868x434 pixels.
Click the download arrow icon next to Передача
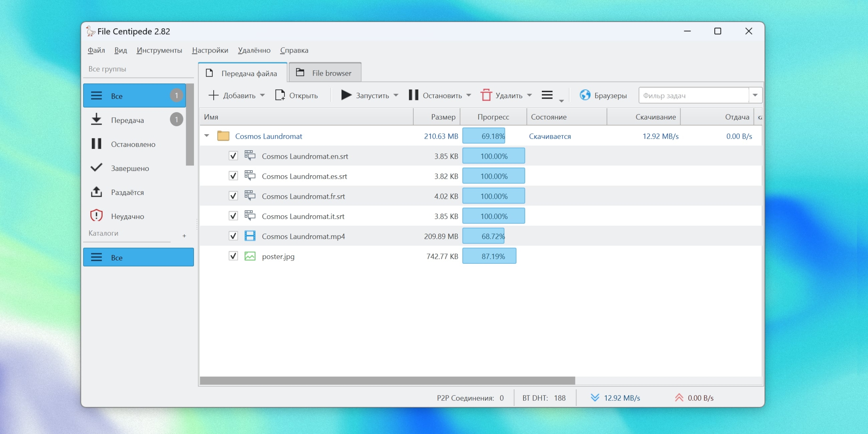96,120
